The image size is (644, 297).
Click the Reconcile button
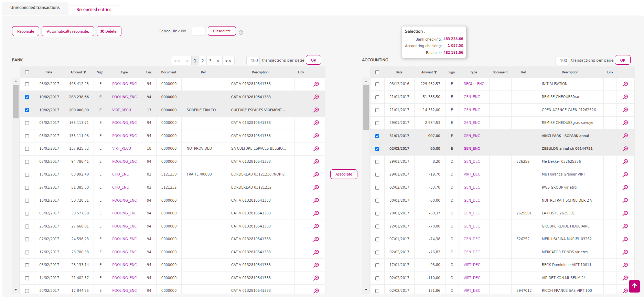click(x=25, y=31)
